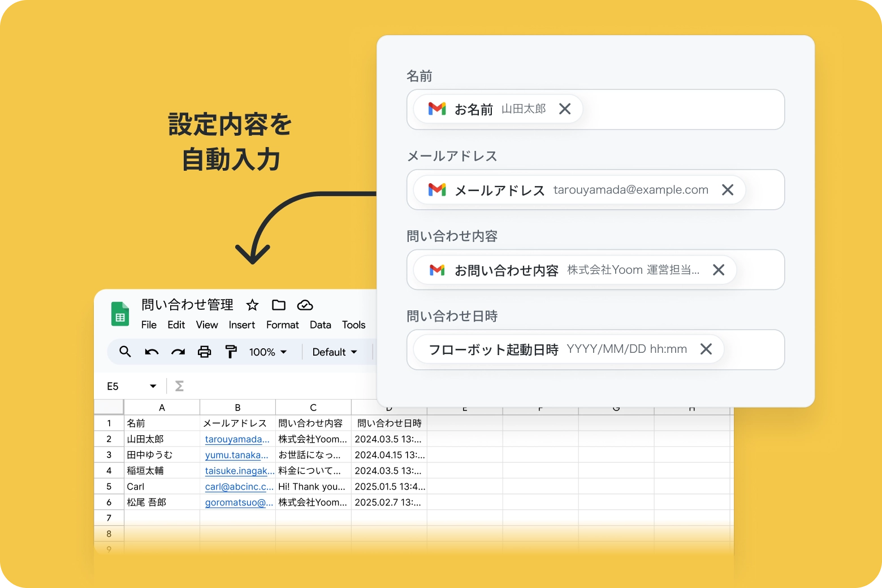Click the search magnifier icon in toolbar
This screenshot has height=588, width=882.
tap(125, 352)
